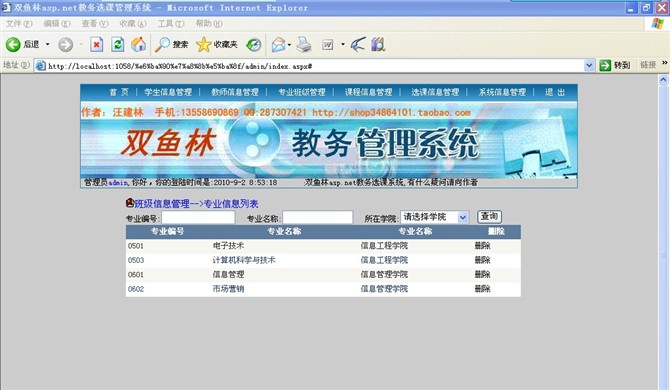Open Search magnifier in toolbar
Image resolution: width=670 pixels, height=390 pixels.
pyautogui.click(x=171, y=44)
